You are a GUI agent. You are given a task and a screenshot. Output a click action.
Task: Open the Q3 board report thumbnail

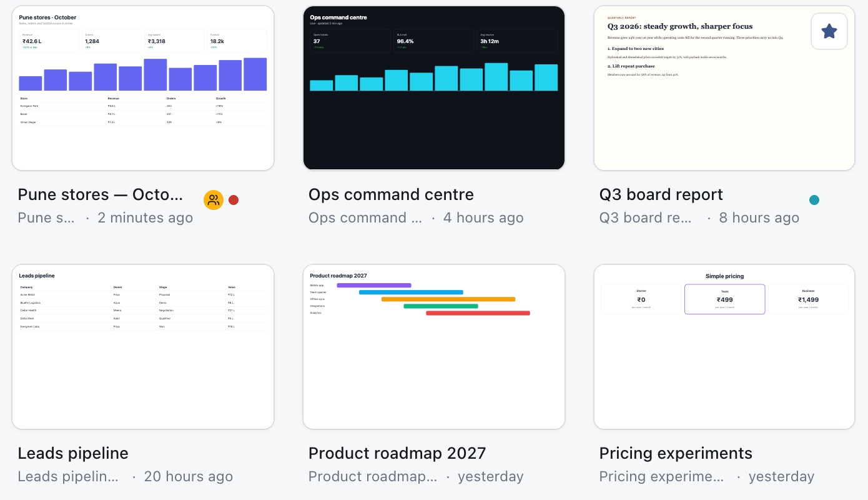724,88
